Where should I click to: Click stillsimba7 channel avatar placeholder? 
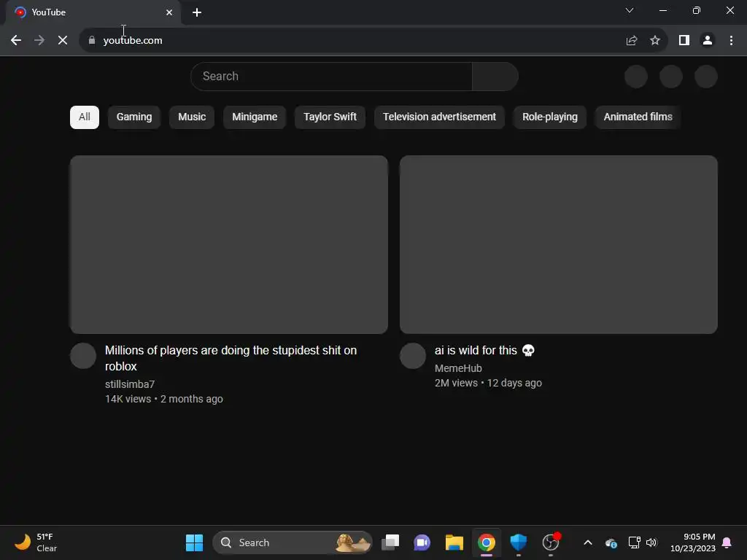pos(83,356)
